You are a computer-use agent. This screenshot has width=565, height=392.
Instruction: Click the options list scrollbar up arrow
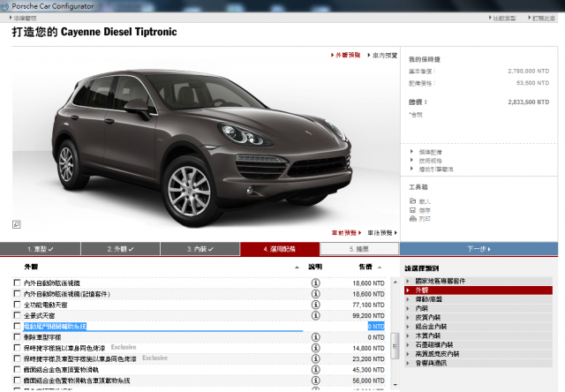[395, 283]
